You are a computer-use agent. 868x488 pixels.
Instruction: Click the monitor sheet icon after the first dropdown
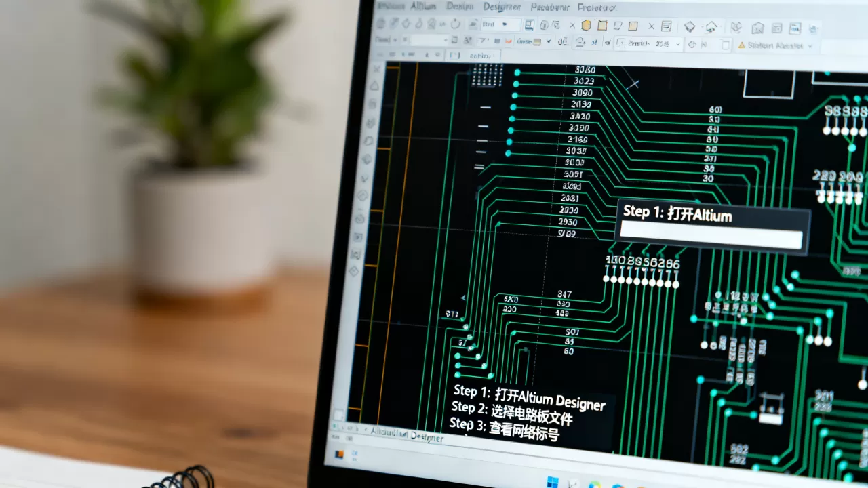coord(530,24)
